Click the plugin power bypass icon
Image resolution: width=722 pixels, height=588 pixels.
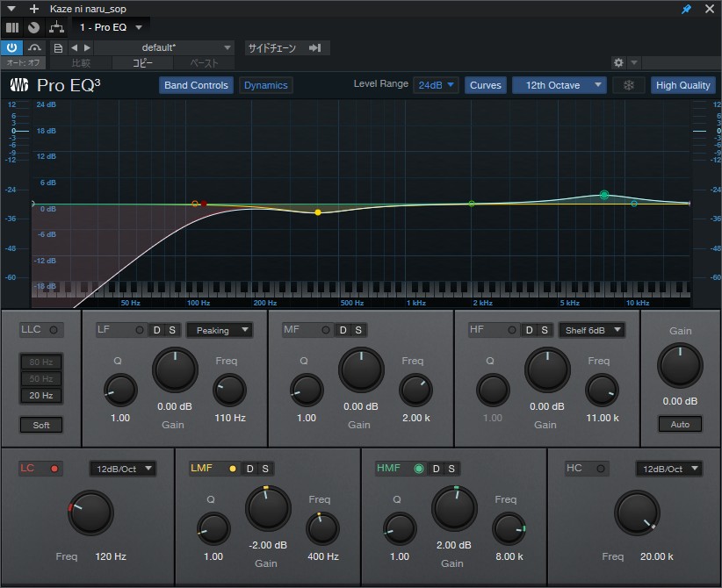[x=12, y=47]
